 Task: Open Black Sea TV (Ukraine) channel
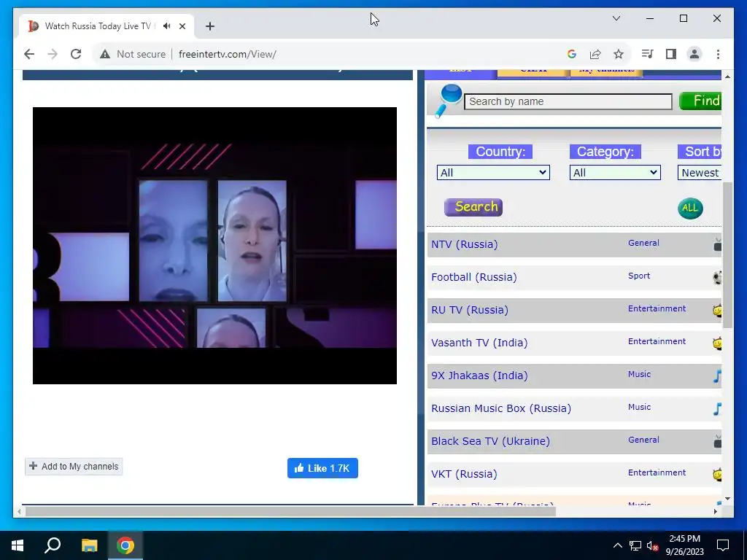click(490, 441)
